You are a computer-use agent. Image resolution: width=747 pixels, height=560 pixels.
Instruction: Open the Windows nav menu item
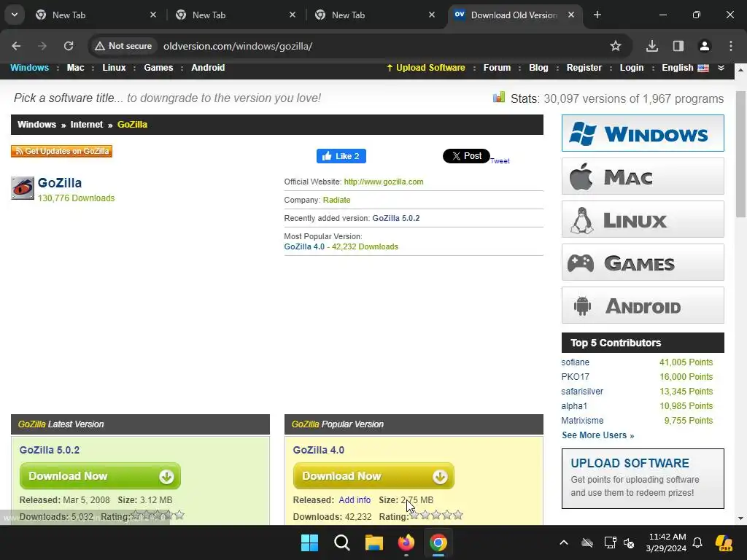[29, 68]
